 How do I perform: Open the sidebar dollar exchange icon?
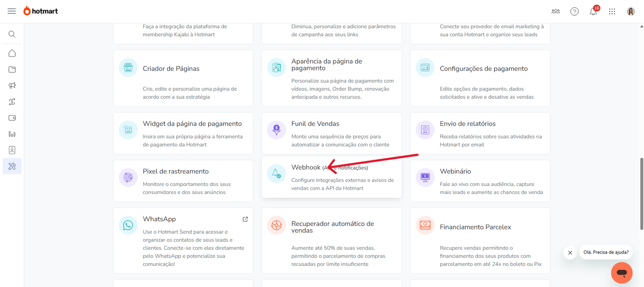pos(12,102)
